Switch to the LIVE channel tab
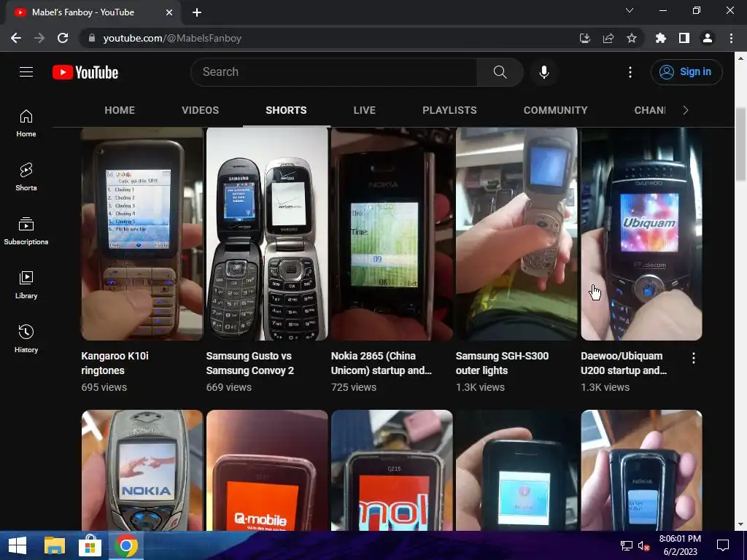The height and width of the screenshot is (560, 747). [365, 111]
